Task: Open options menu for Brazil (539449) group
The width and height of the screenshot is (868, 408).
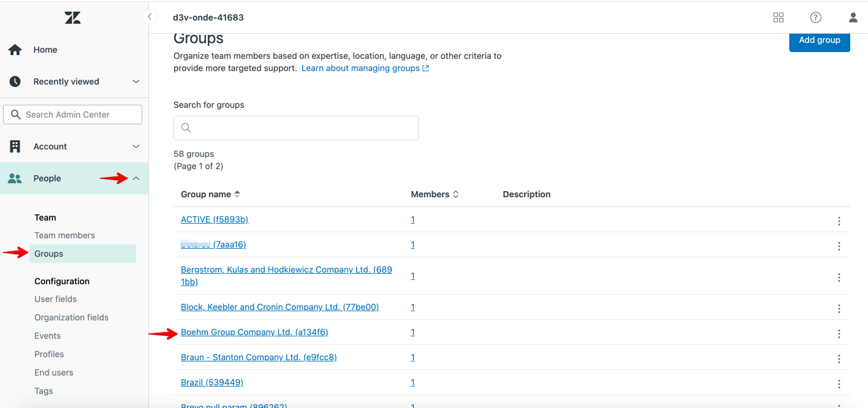Action: tap(839, 384)
